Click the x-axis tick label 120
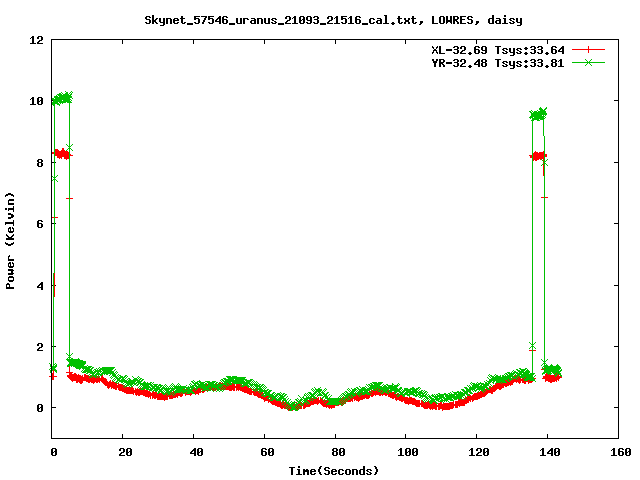 479,452
